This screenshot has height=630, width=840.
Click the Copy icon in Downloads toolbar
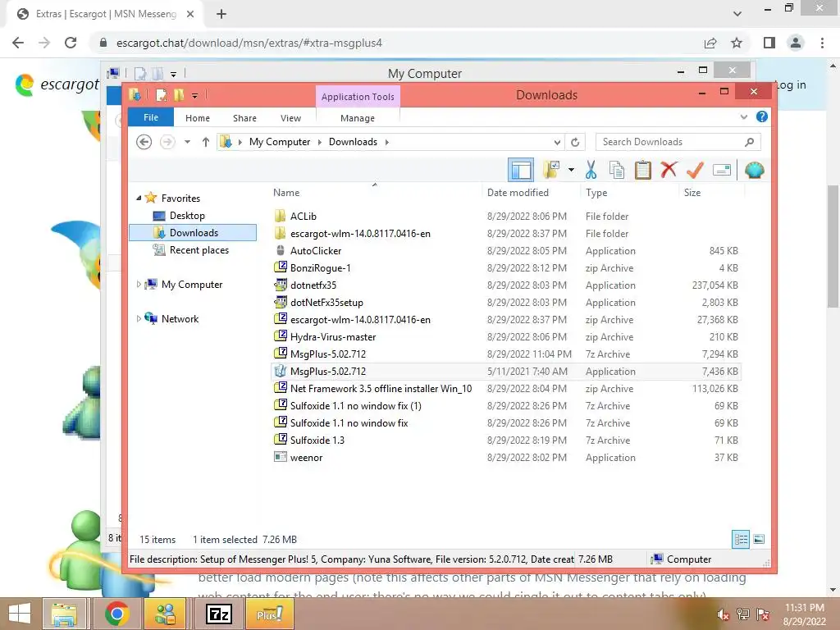coord(617,171)
